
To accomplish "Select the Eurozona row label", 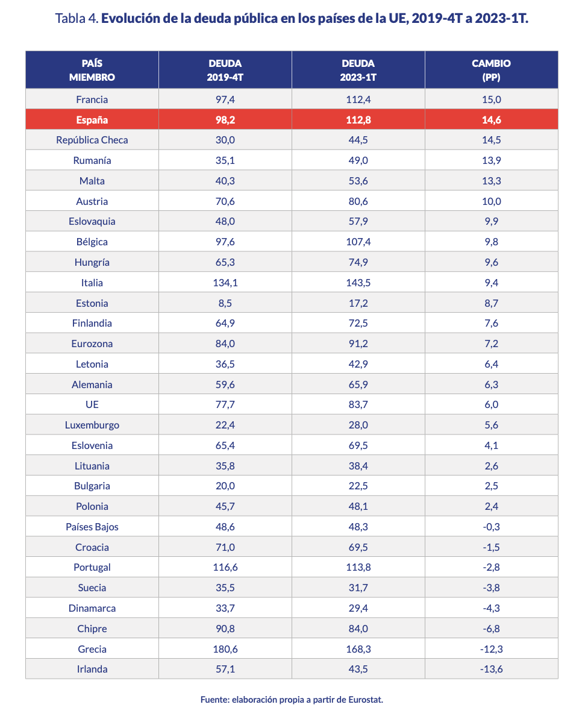I will pos(92,344).
